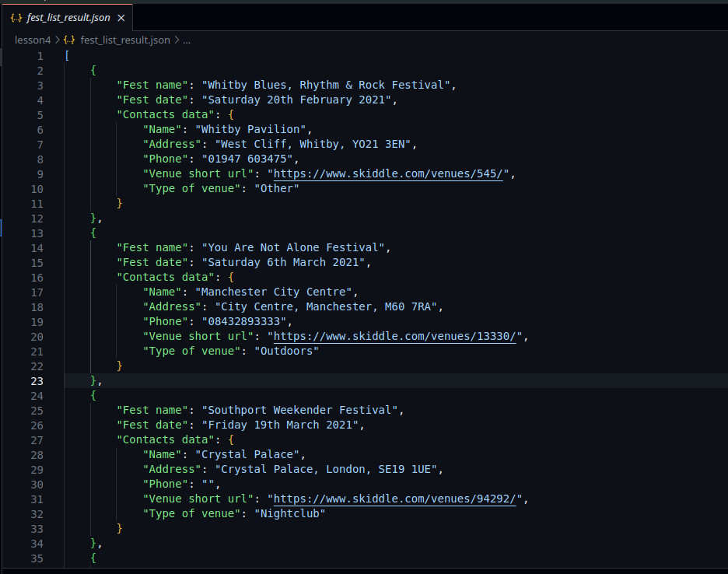Click "Manchester City Centre" name value
728x574 pixels.
click(274, 292)
